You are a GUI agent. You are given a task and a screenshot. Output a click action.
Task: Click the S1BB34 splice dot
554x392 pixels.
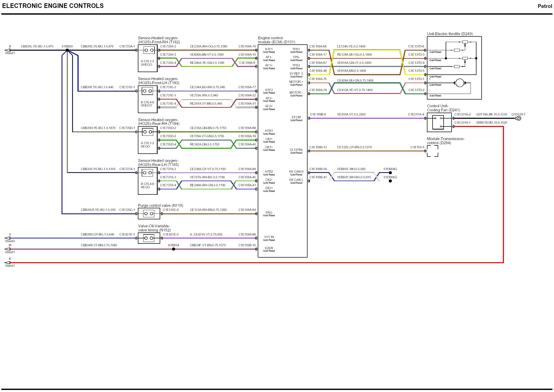(x=174, y=249)
